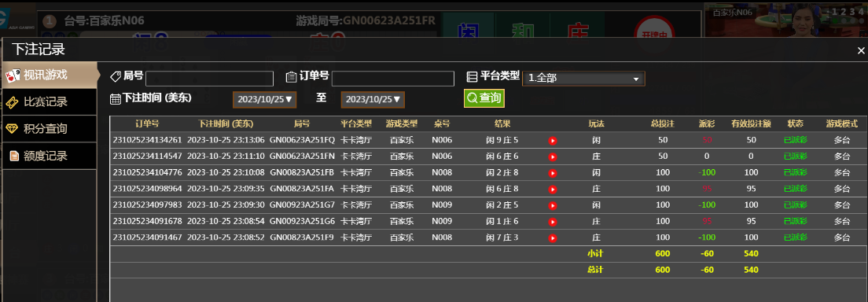Close the 下注记录 dialog
Screen dimensions: 868x302
pyautogui.click(x=861, y=50)
